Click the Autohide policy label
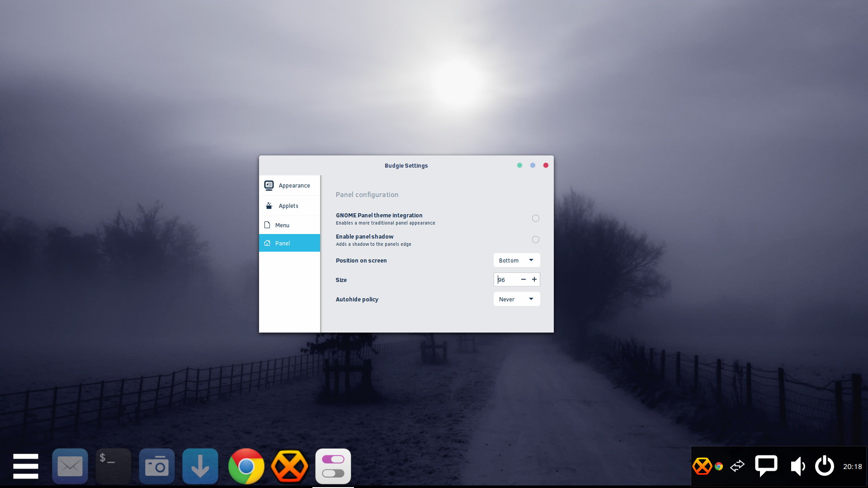This screenshot has height=488, width=868. click(x=357, y=299)
